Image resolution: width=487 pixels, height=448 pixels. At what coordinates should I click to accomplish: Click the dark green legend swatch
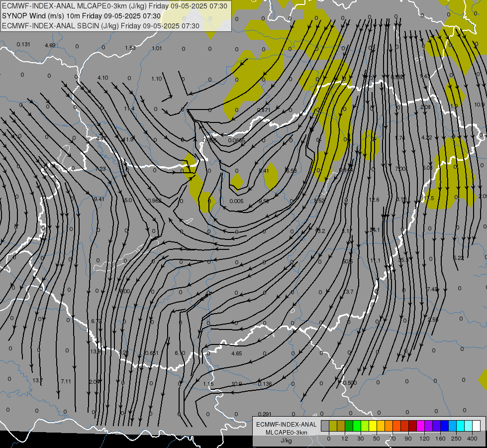349,426
